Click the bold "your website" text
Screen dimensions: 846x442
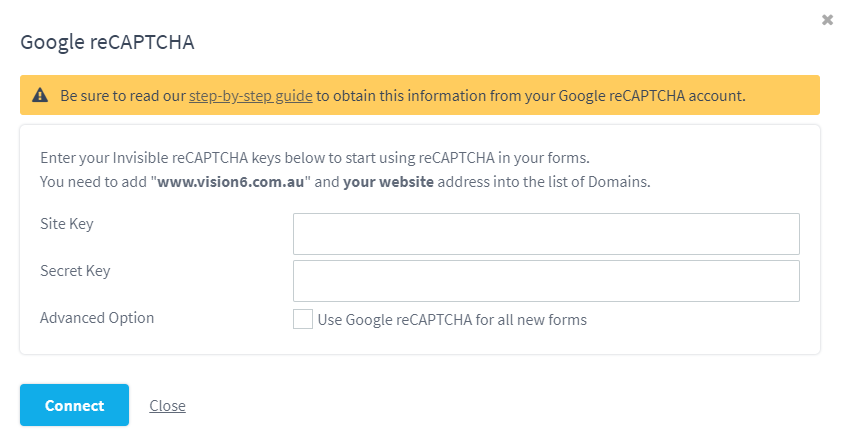pyautogui.click(x=388, y=181)
